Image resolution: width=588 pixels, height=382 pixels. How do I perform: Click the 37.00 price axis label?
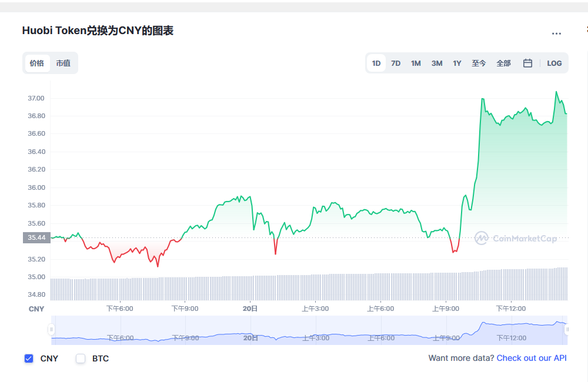coord(36,98)
